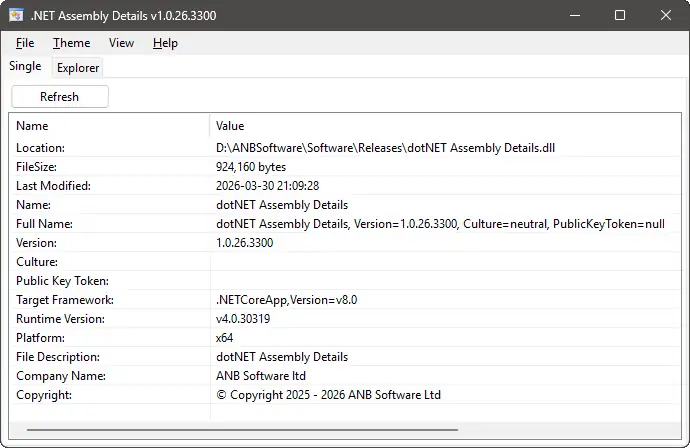Open the File menu
The width and height of the screenshot is (690, 448).
[25, 43]
